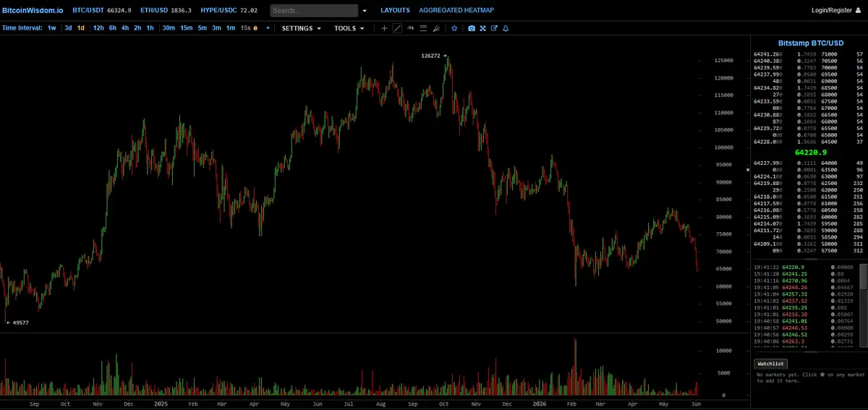The image size is (868, 410).
Task: Open the LAYOUTS menu
Action: (x=395, y=10)
